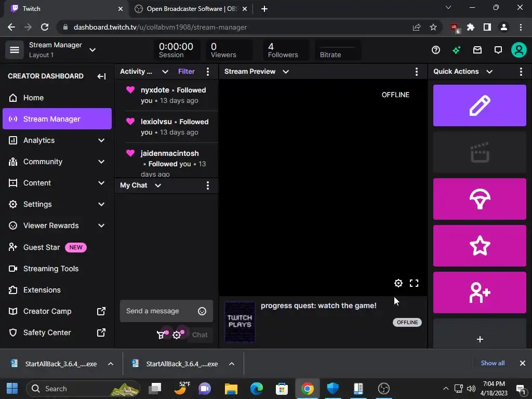
Task: Open the green sparkle updates icon
Action: pyautogui.click(x=456, y=50)
